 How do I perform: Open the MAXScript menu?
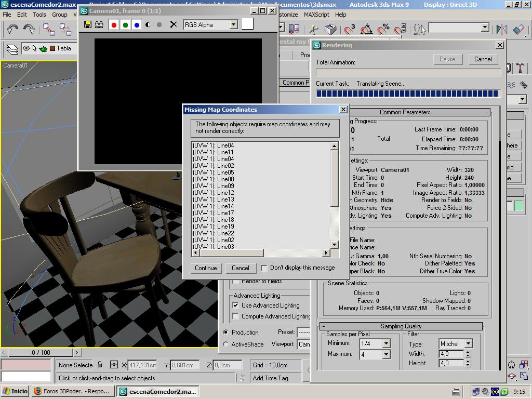point(316,15)
